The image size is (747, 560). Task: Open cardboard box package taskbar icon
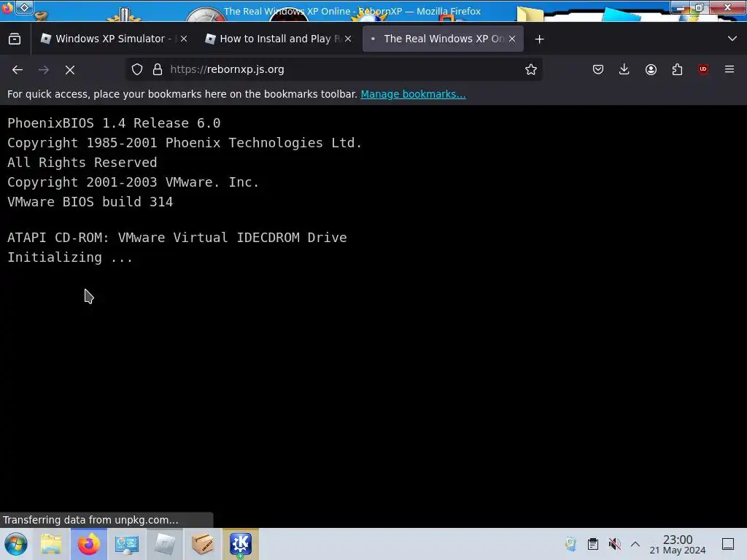tap(203, 544)
